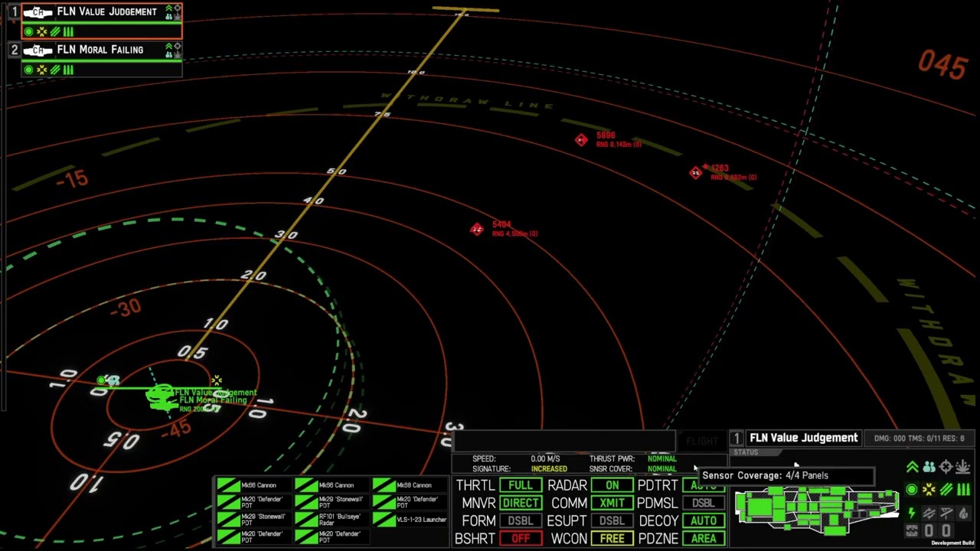This screenshot has width=980, height=551.
Task: Click the green lightning bolt power icon
Action: point(912,514)
